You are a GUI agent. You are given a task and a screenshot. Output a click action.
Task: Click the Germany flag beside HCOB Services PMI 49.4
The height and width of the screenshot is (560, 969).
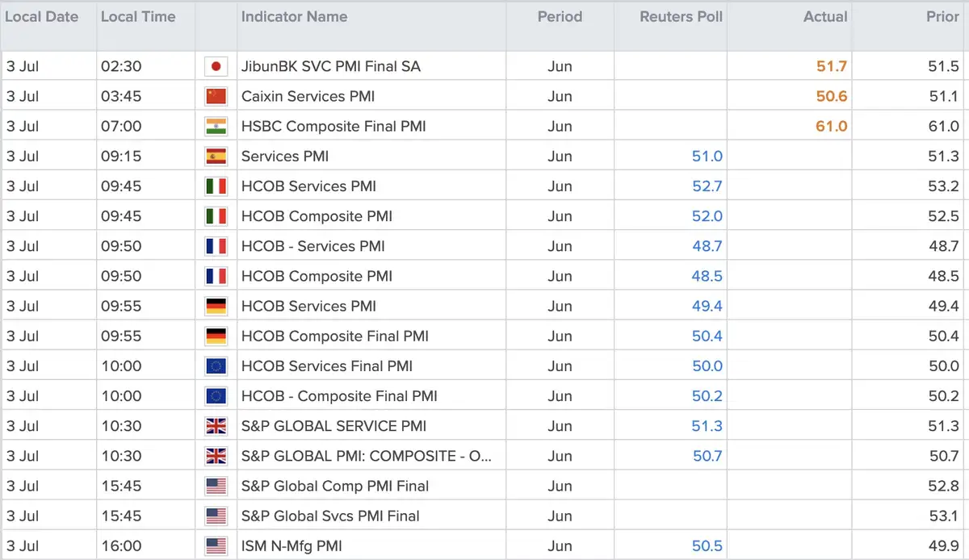pyautogui.click(x=216, y=306)
